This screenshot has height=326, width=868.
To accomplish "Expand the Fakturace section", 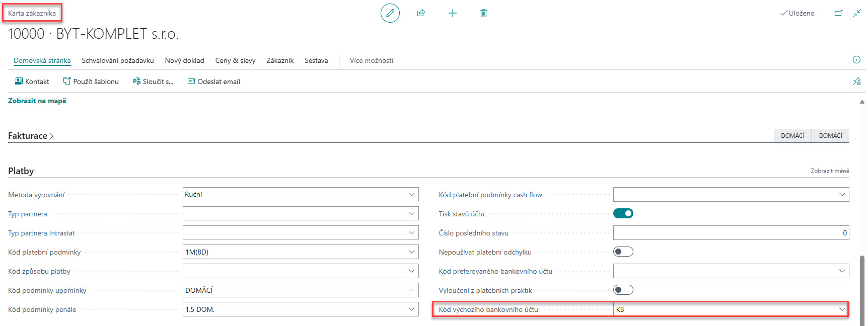I will (31, 136).
